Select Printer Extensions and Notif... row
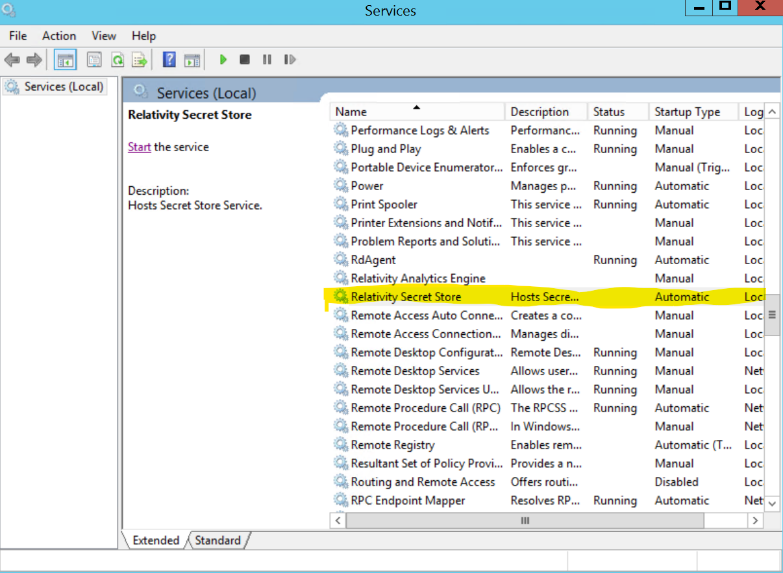The width and height of the screenshot is (783, 573). point(548,223)
